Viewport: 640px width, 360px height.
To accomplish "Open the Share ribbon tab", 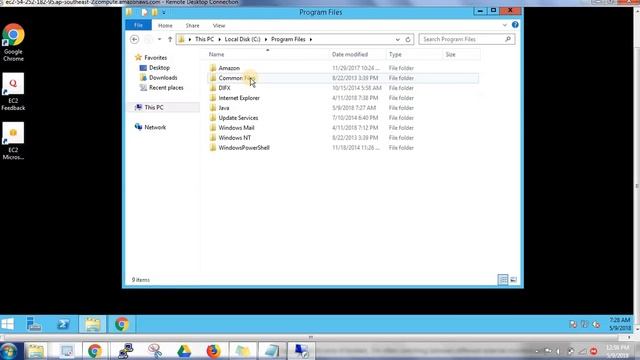I will tap(192, 25).
